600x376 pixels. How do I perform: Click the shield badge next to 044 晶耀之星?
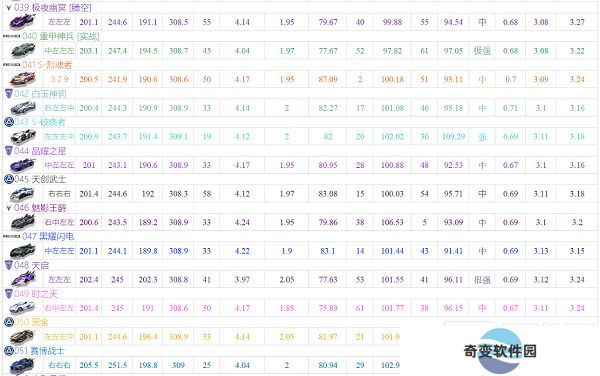[8, 151]
